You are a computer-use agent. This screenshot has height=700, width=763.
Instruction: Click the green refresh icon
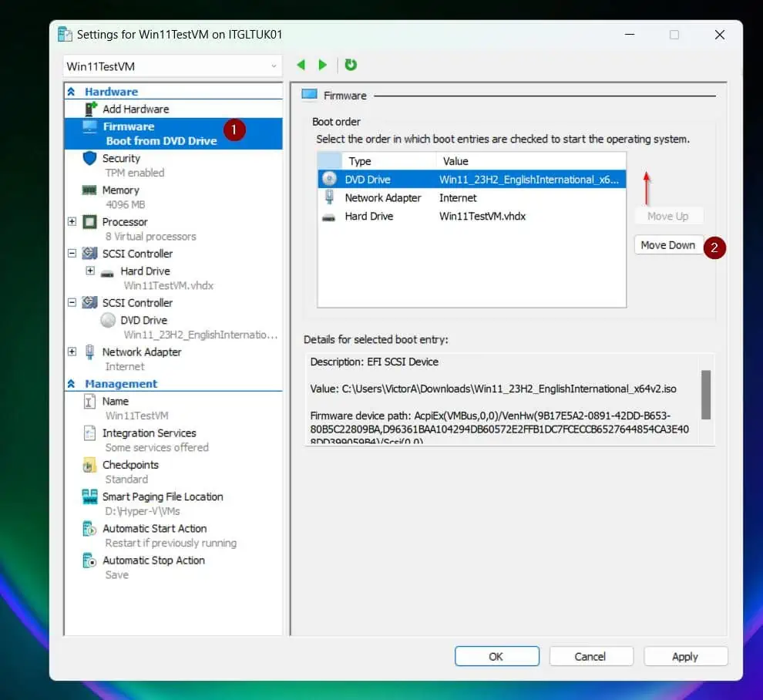pyautogui.click(x=351, y=64)
